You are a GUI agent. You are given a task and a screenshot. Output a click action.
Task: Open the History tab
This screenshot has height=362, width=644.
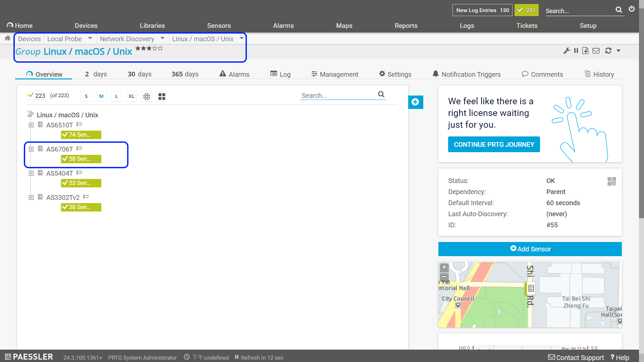pyautogui.click(x=599, y=74)
